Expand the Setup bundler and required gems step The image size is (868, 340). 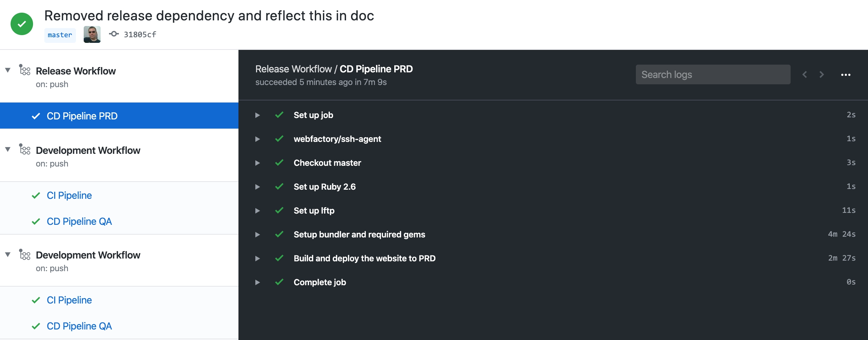[x=257, y=234]
